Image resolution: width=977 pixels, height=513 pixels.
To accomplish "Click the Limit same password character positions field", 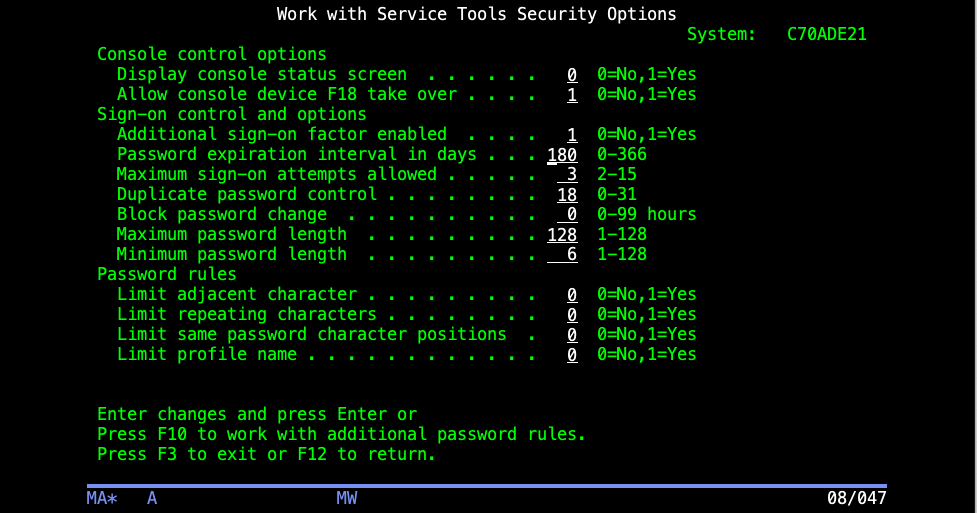I will click(572, 335).
